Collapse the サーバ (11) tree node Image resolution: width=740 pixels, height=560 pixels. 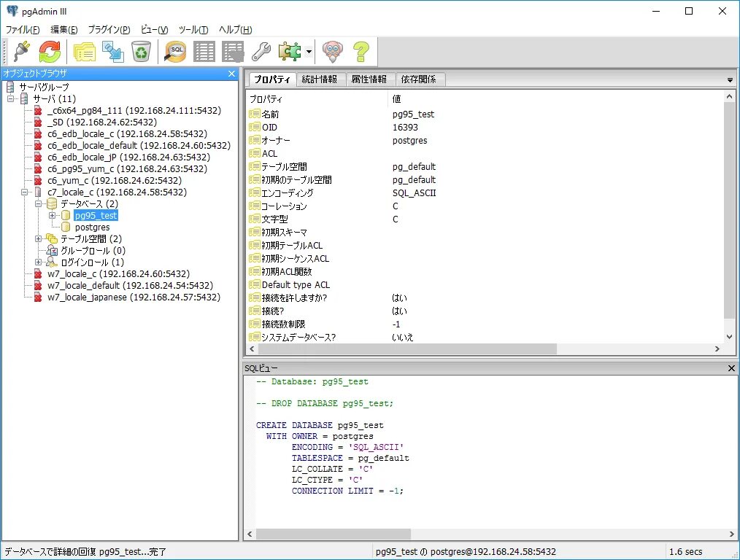click(10, 99)
